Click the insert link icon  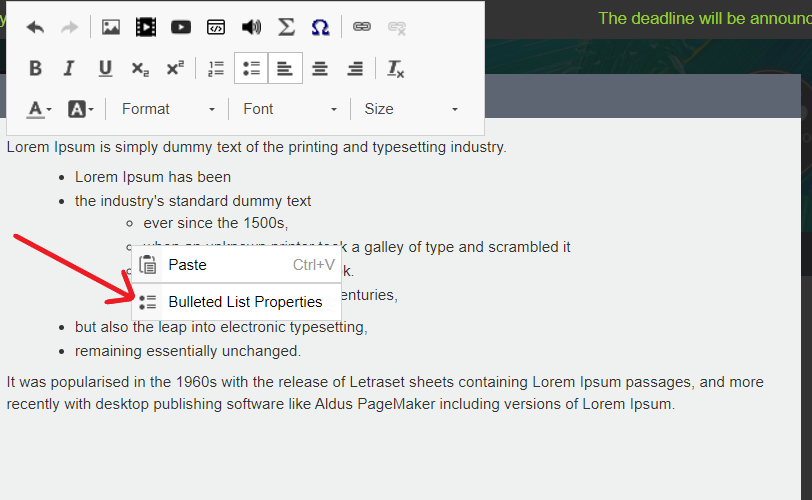coord(362,27)
